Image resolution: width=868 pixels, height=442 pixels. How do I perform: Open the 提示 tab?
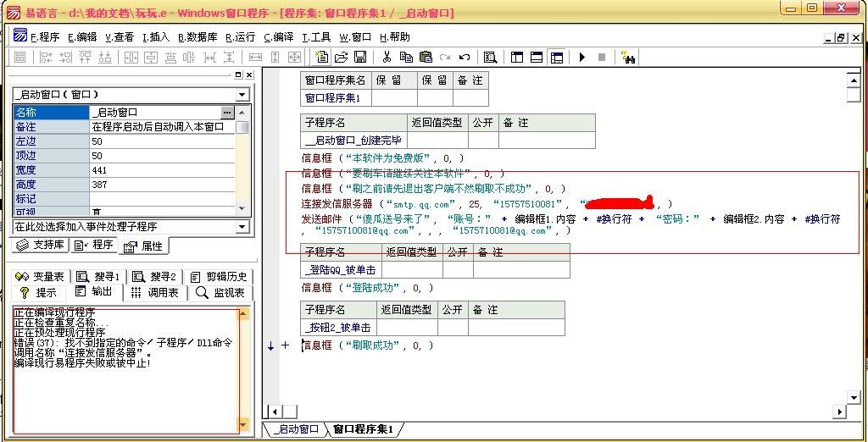point(38,293)
